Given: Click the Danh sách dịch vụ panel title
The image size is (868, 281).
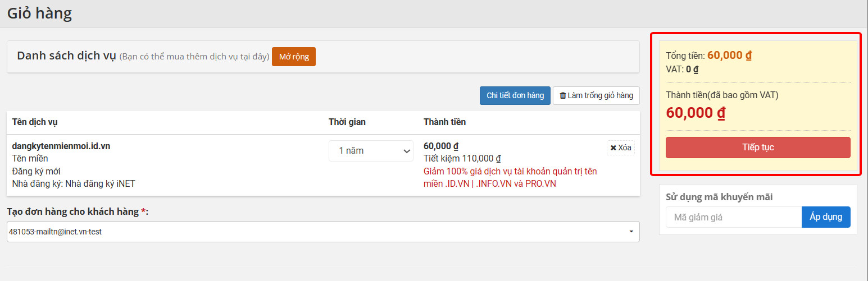Looking at the screenshot, I should tap(66, 56).
